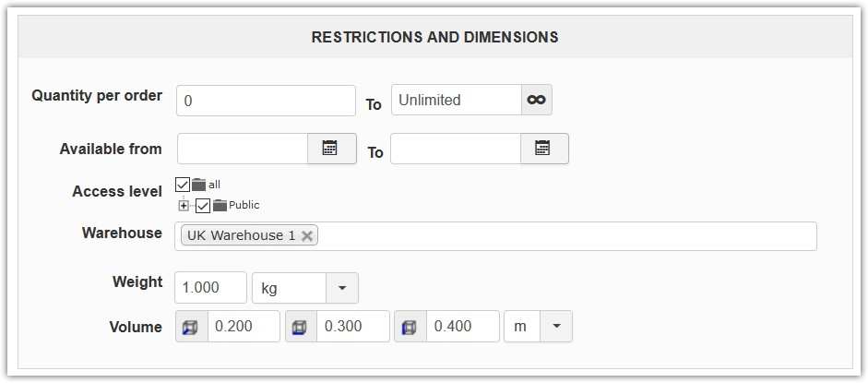Viewport: 868px width, 383px height.
Task: Open the weight unit kg dropdown
Action: tap(341, 288)
